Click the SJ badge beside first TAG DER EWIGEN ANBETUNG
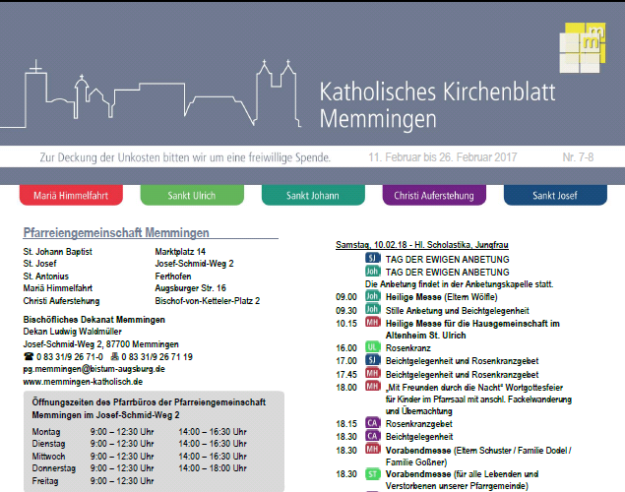625x492 pixels. click(x=372, y=258)
